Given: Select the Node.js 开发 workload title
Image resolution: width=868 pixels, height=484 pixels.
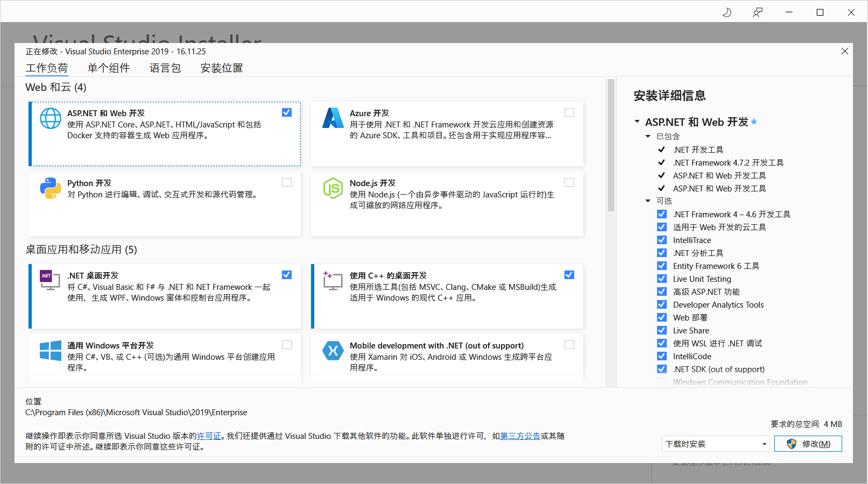Looking at the screenshot, I should pos(372,183).
